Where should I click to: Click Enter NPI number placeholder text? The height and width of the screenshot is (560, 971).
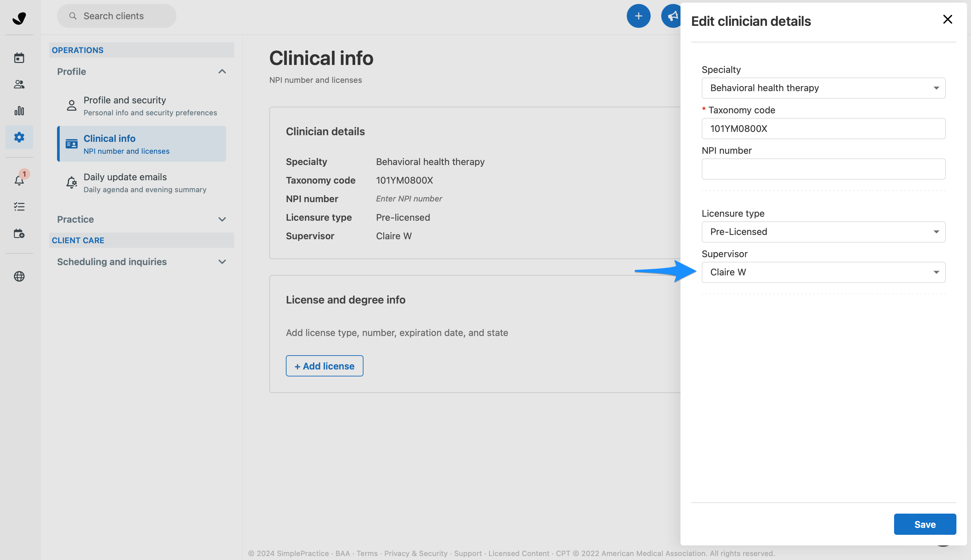pyautogui.click(x=409, y=198)
